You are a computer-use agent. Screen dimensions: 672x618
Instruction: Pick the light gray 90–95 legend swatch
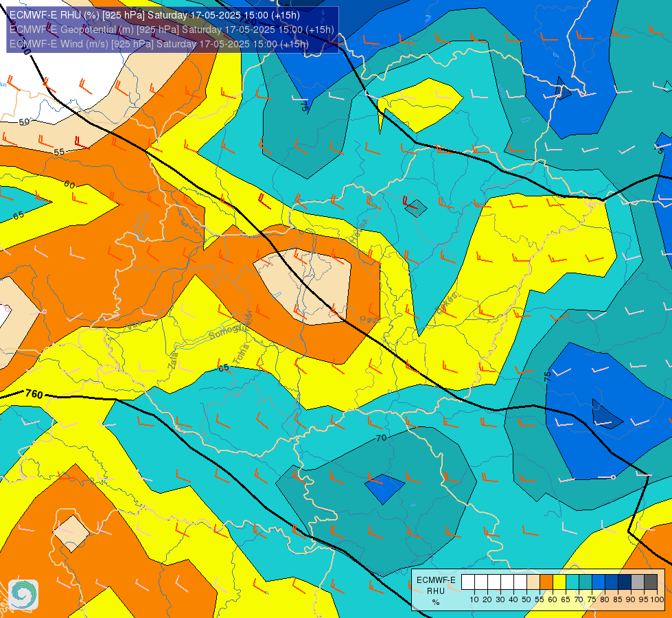[x=638, y=582]
